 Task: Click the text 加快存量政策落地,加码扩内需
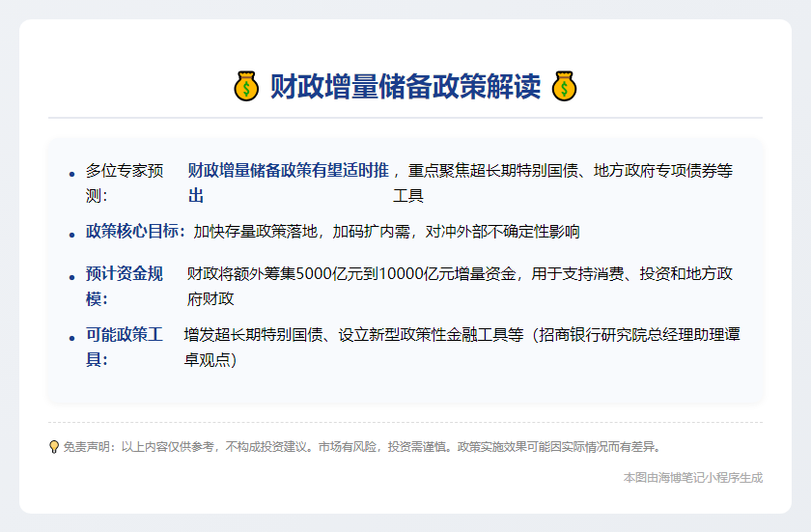[x=301, y=231]
